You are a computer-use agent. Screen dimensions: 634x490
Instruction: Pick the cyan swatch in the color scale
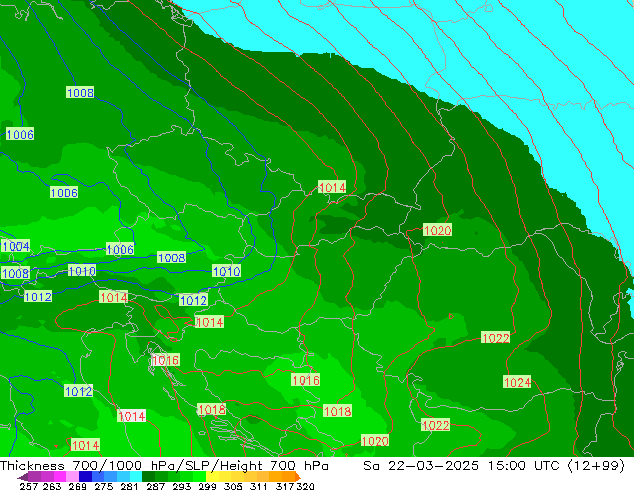tap(136, 477)
